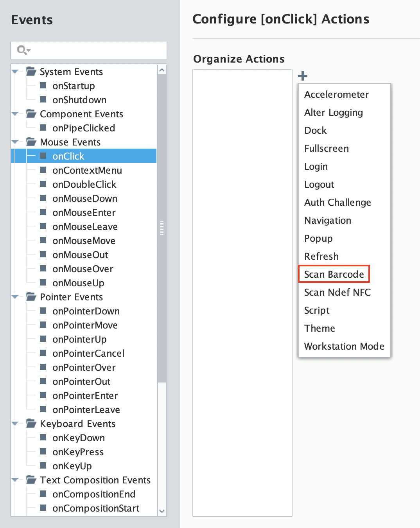Click the Keyboard Events folder icon
Image resolution: width=420 pixels, height=528 pixels.
point(31,423)
